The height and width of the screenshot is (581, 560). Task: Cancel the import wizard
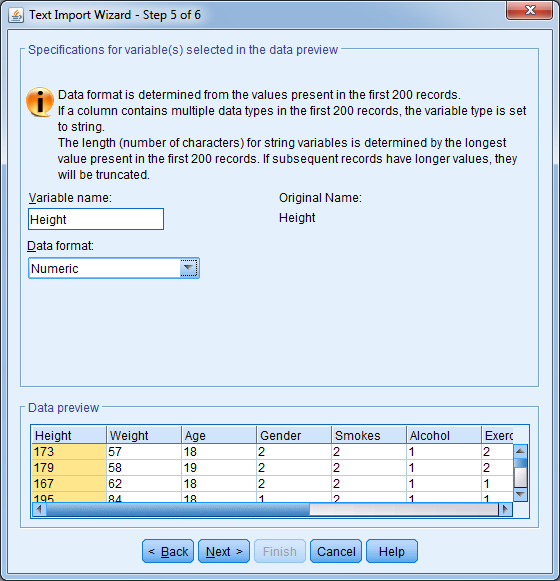[336, 551]
